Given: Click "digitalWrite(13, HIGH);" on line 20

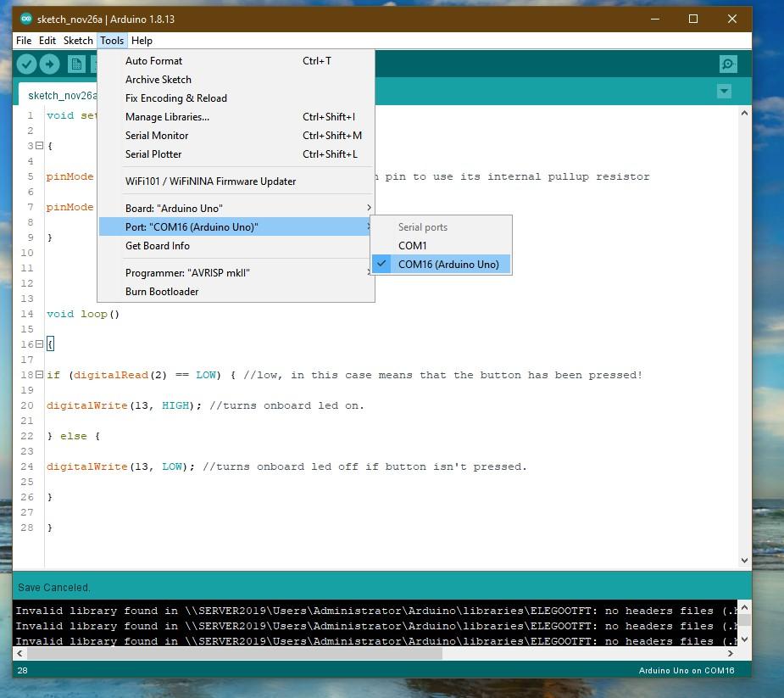Looking at the screenshot, I should pos(124,405).
